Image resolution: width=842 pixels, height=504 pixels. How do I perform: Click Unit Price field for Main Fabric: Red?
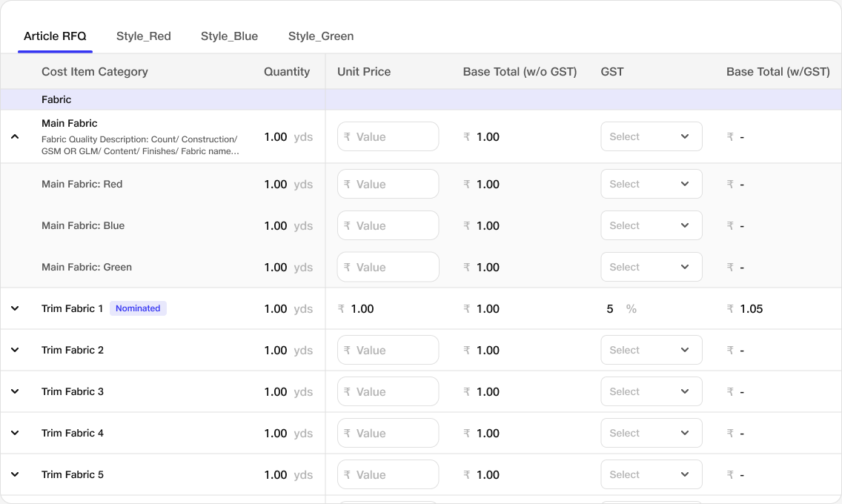click(x=388, y=184)
